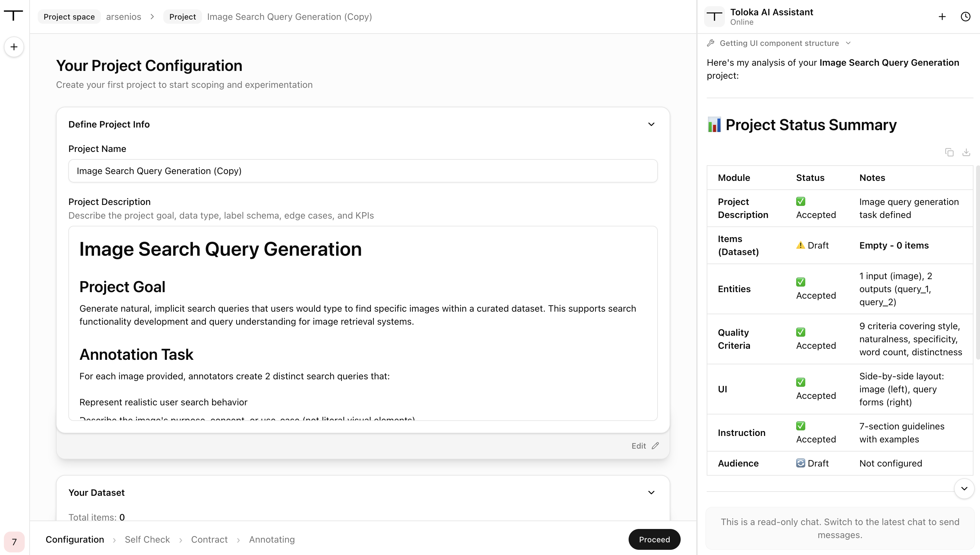Click the Proceed button

[654, 539]
